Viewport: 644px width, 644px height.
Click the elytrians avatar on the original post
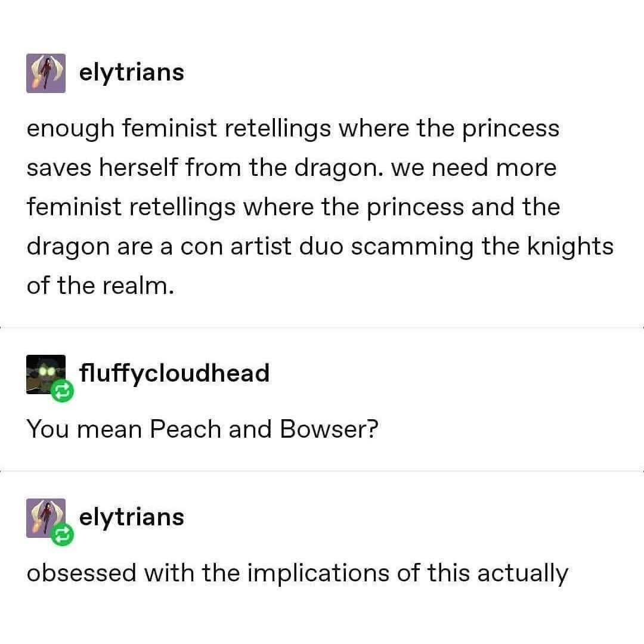(46, 73)
